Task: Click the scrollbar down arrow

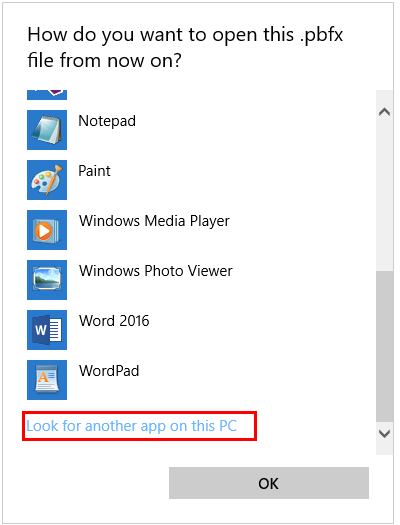Action: (384, 434)
